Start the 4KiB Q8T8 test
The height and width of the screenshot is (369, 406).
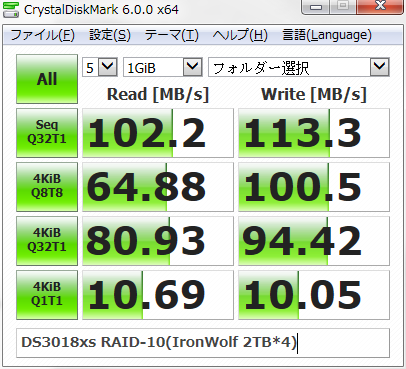47,187
